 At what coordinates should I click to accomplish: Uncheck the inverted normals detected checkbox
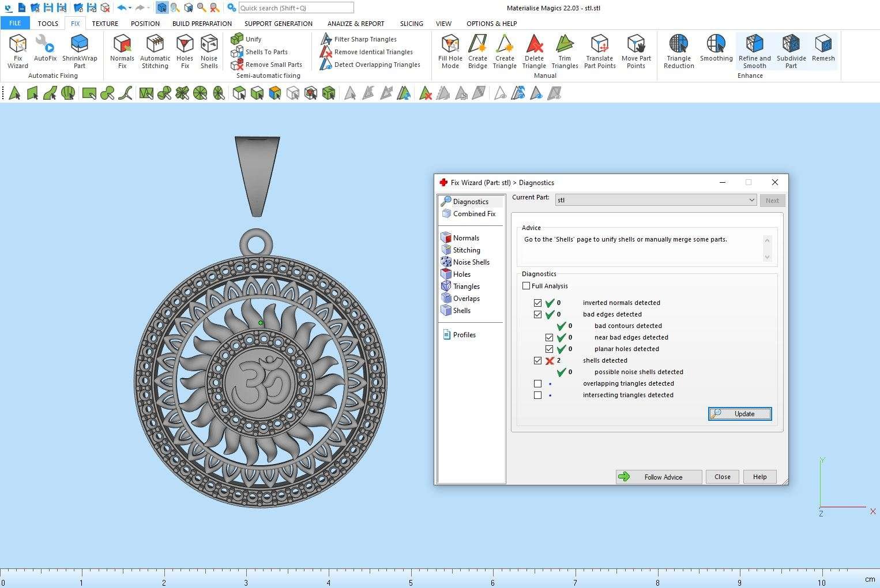pos(538,303)
